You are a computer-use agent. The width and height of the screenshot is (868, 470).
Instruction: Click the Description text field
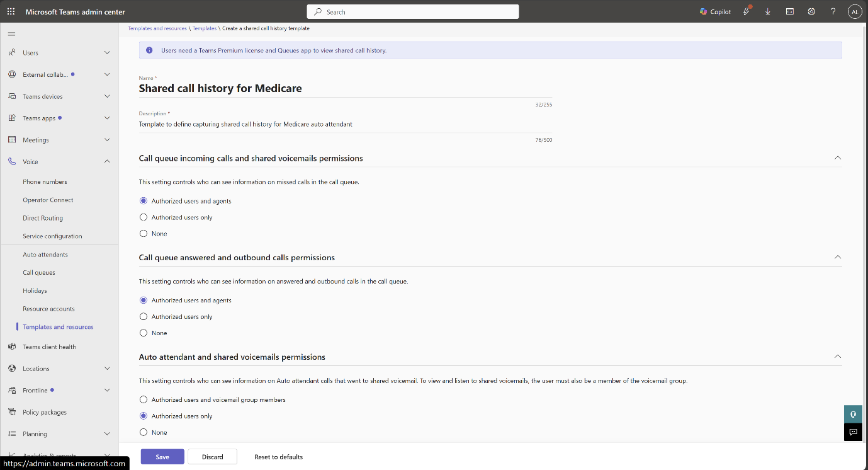[346, 125]
